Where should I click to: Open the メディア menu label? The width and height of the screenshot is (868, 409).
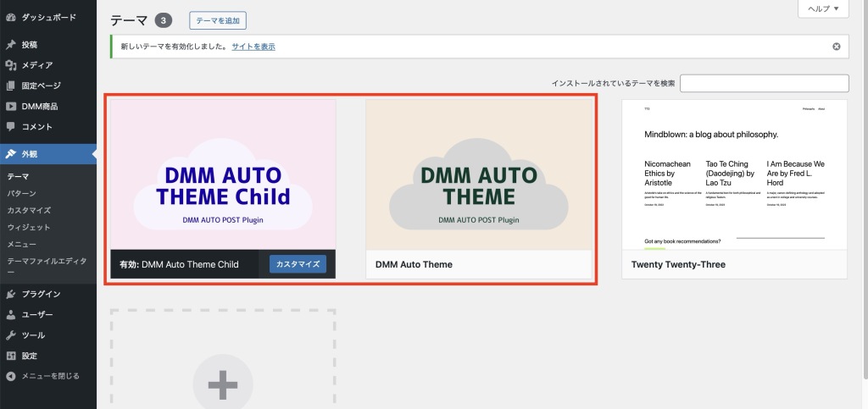(x=37, y=65)
